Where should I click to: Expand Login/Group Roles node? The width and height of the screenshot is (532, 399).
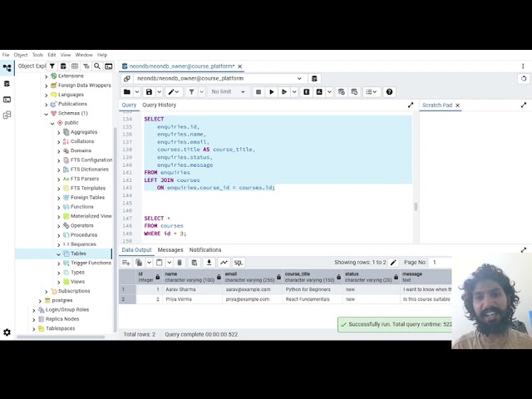pyautogui.click(x=33, y=310)
